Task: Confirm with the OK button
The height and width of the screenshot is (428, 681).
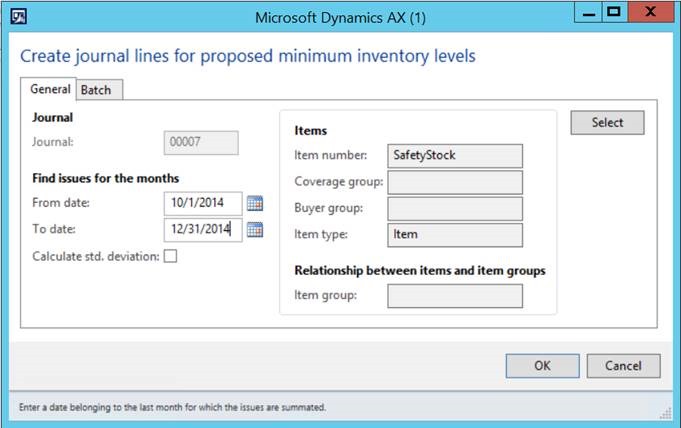Action: pos(542,365)
